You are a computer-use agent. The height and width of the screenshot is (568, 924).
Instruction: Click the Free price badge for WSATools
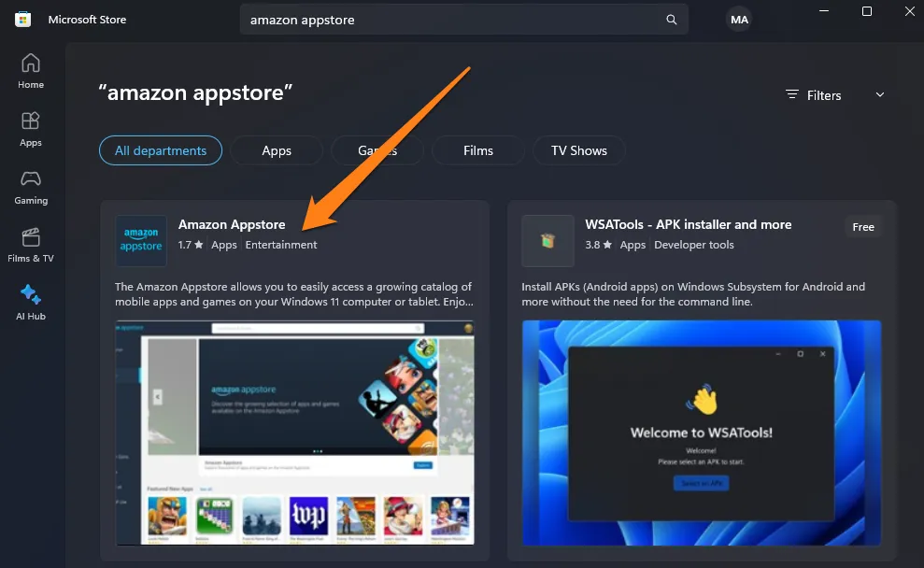point(862,227)
